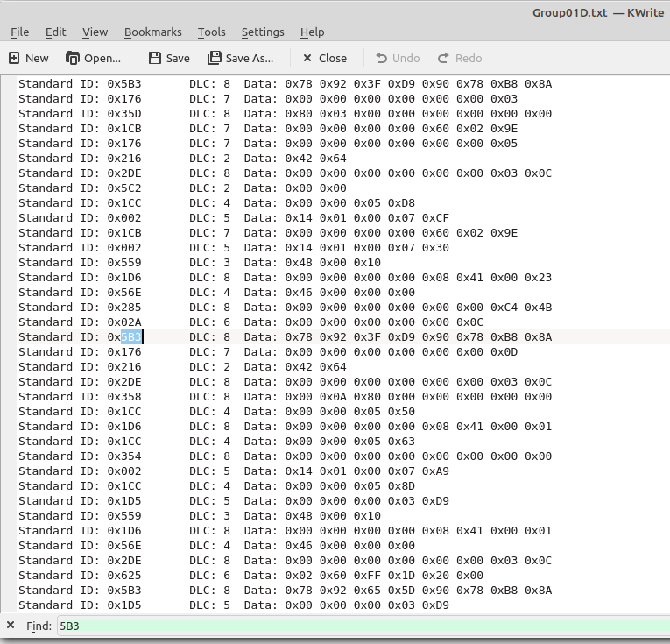The height and width of the screenshot is (644, 670).
Task: Open the Help menu
Action: (x=312, y=32)
